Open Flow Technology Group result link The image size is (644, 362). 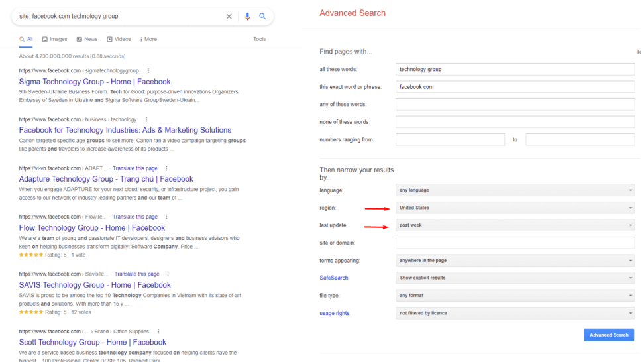[x=92, y=228]
